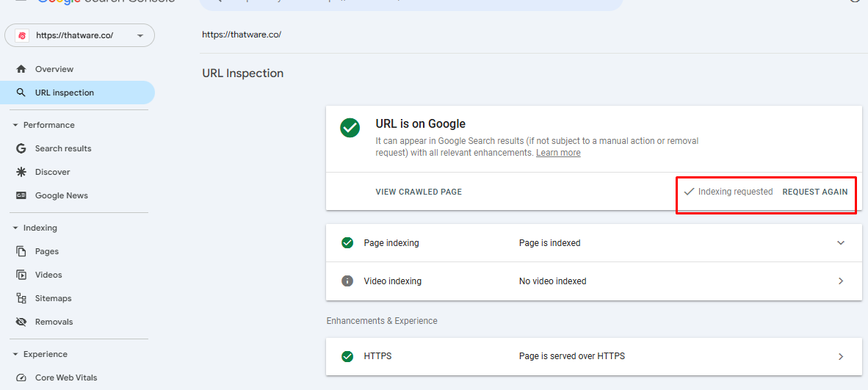Click the pages icon in the sidebar

point(21,251)
